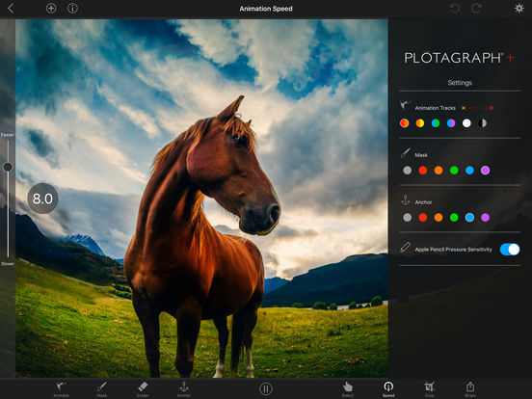The width and height of the screenshot is (532, 399).
Task: Set Mask color to green
Action: pyautogui.click(x=454, y=171)
